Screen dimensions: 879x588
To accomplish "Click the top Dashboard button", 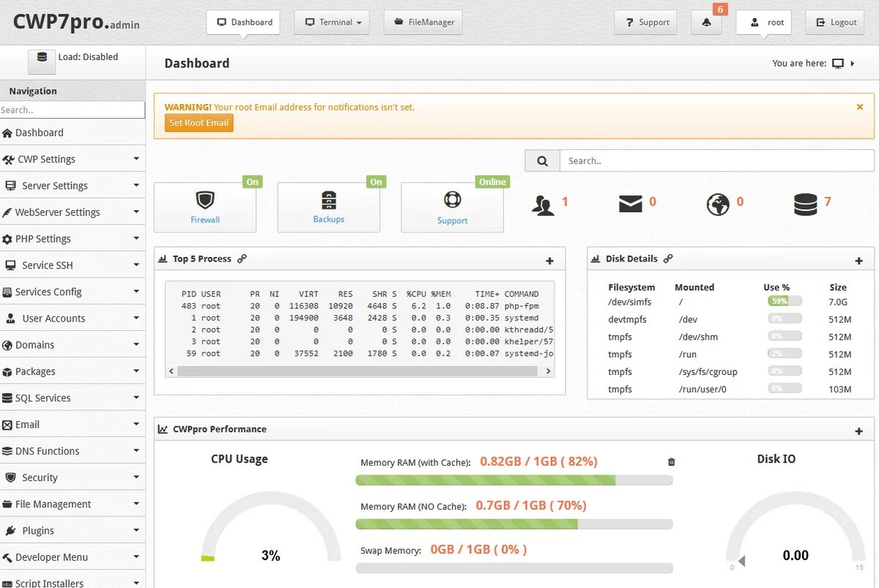I will coord(244,23).
